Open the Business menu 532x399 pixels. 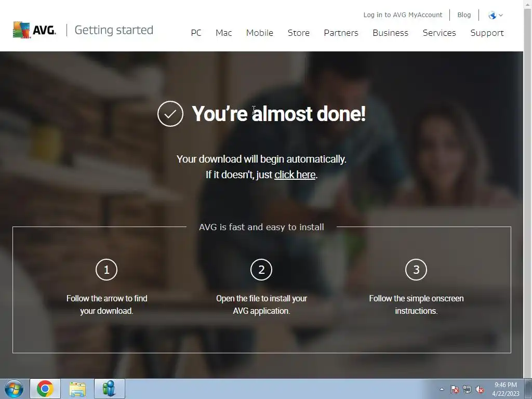[x=391, y=33]
